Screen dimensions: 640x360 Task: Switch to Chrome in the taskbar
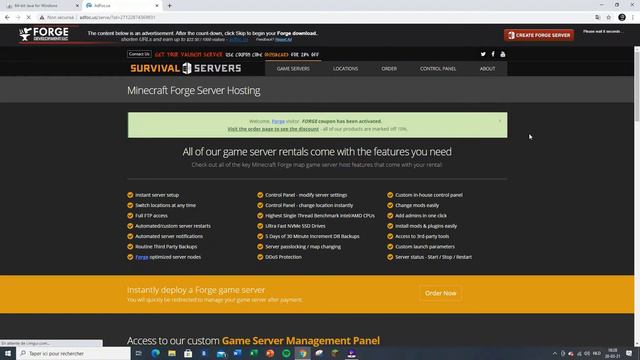tap(302, 353)
